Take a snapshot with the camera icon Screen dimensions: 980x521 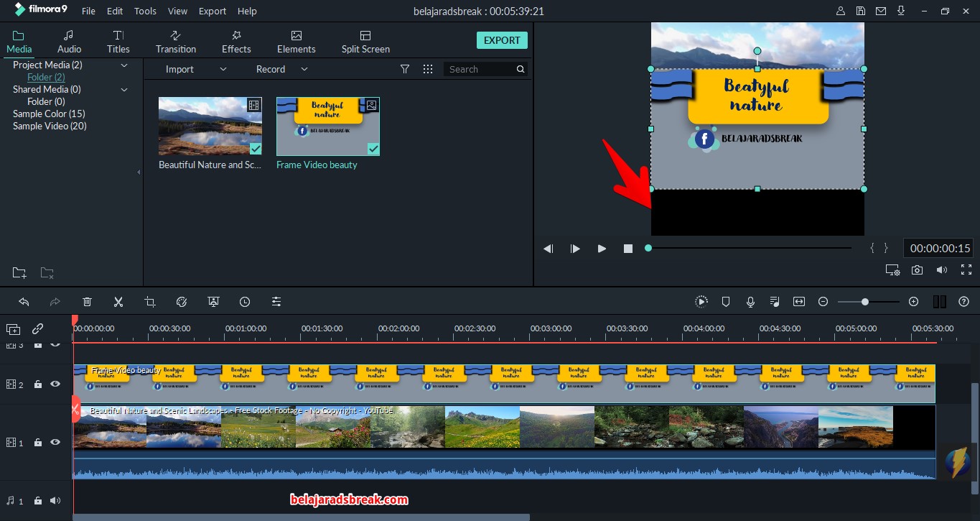917,270
